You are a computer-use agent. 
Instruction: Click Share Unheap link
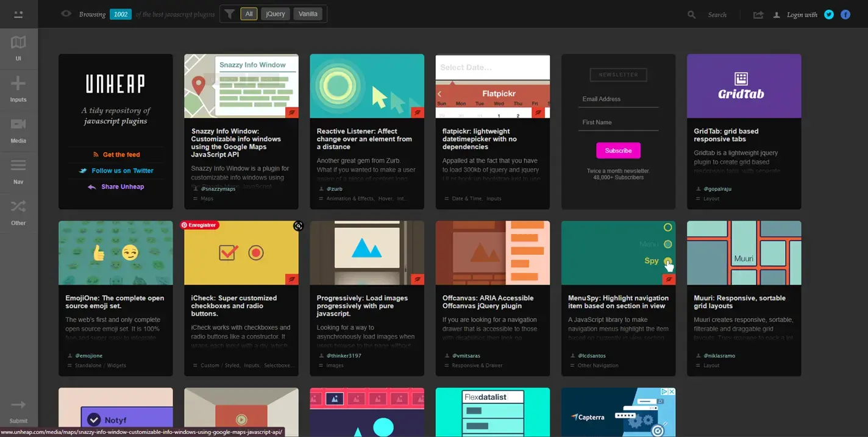click(116, 187)
